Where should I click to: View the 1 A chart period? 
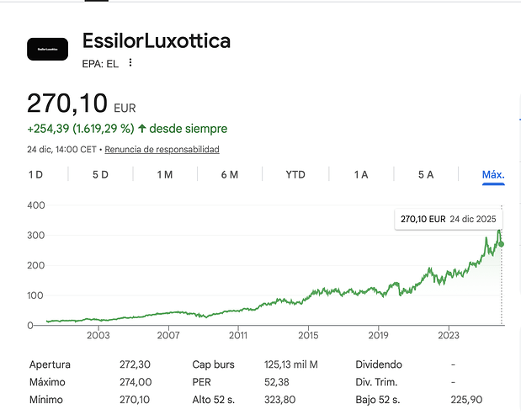[361, 174]
